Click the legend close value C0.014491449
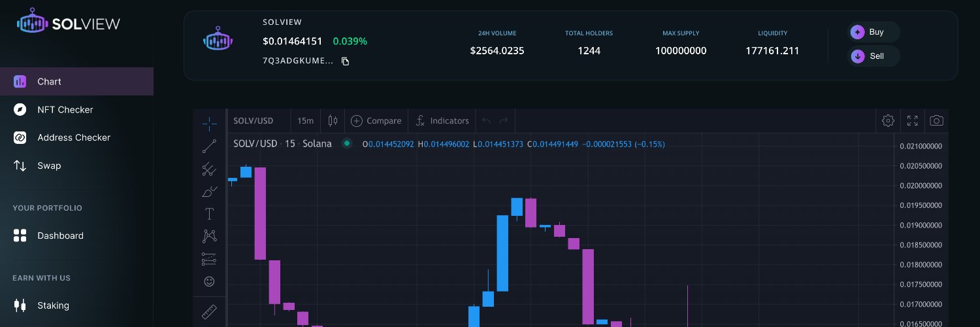The height and width of the screenshot is (327, 980). 553,144
